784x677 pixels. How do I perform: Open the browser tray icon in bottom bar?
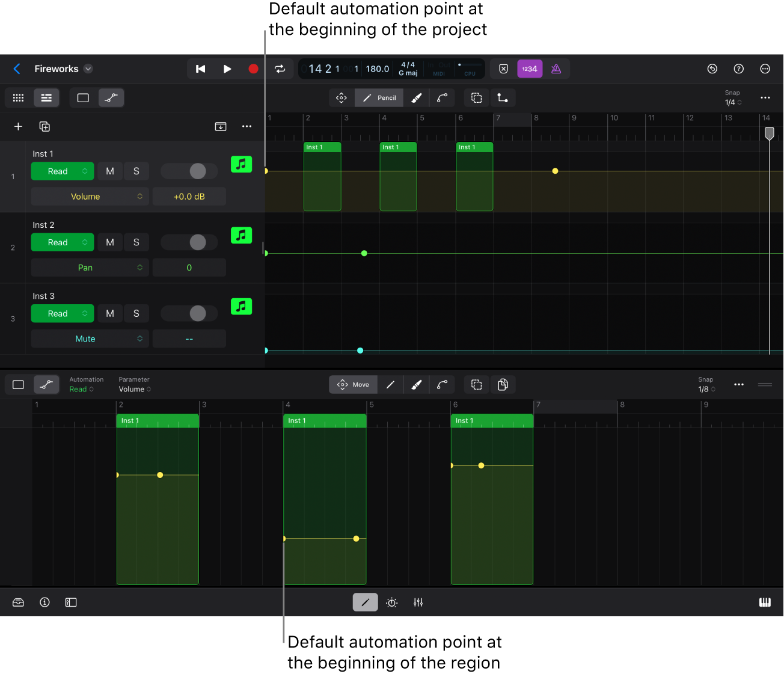click(18, 602)
